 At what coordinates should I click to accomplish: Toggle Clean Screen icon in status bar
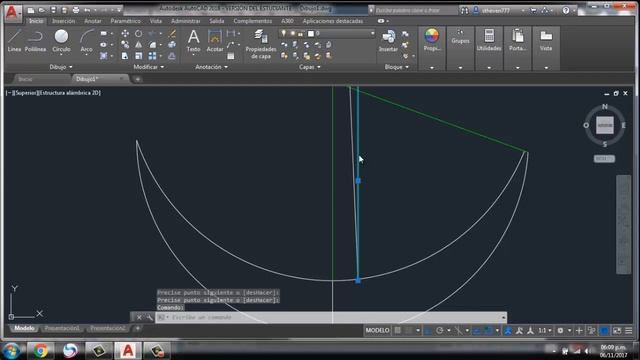(617, 330)
